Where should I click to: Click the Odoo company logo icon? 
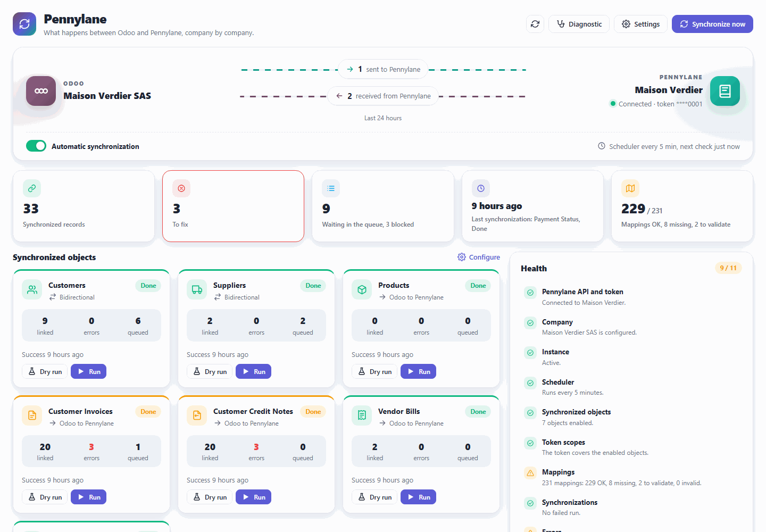click(41, 91)
